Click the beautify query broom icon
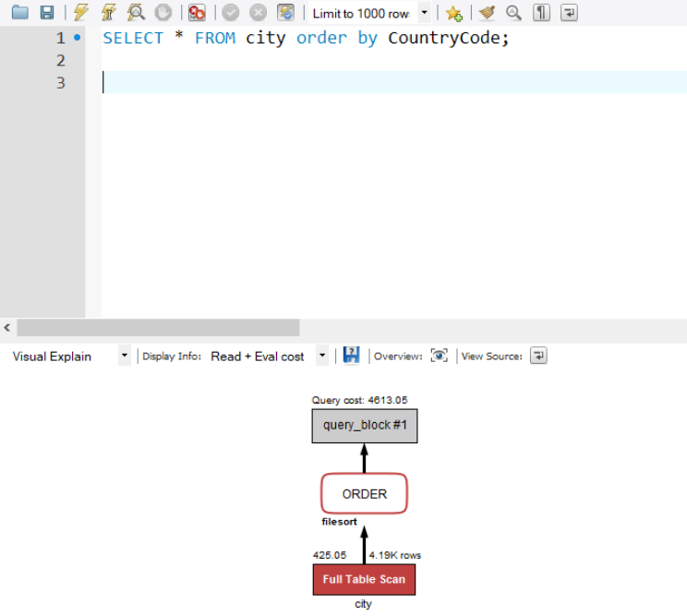This screenshot has width=687, height=616. pos(487,13)
